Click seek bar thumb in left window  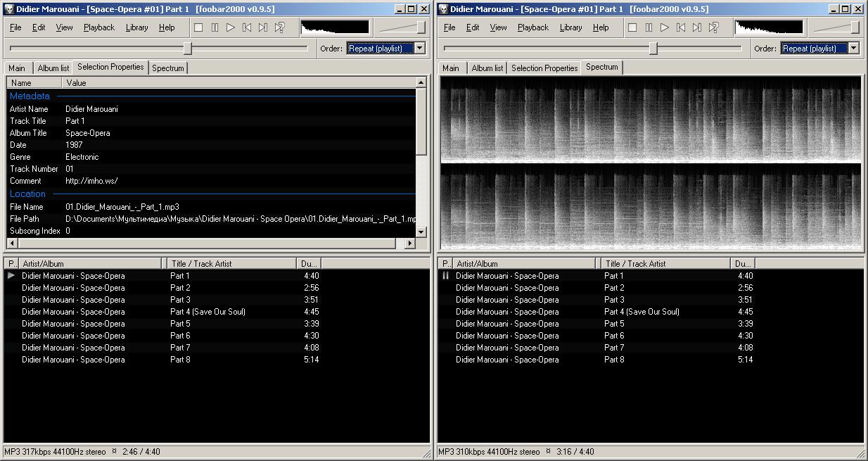pos(188,48)
